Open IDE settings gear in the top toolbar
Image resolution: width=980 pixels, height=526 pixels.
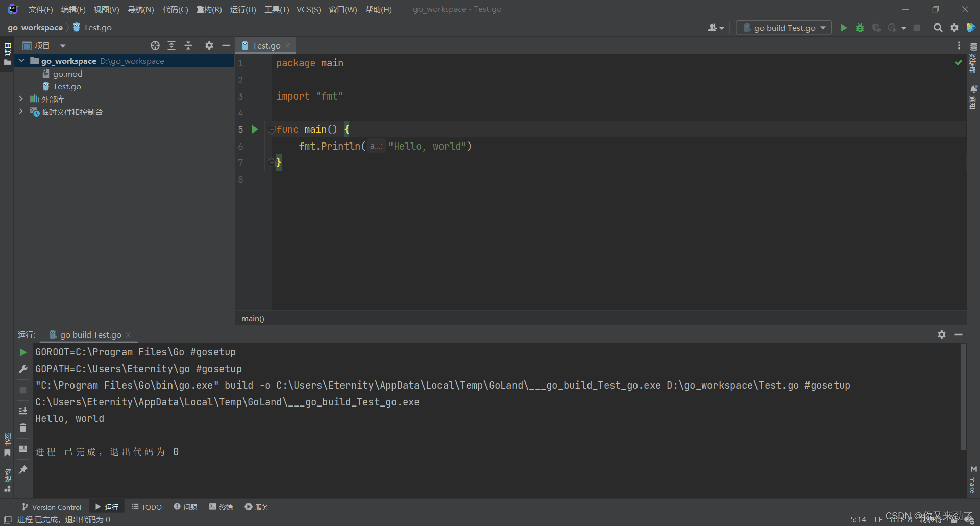click(x=954, y=28)
